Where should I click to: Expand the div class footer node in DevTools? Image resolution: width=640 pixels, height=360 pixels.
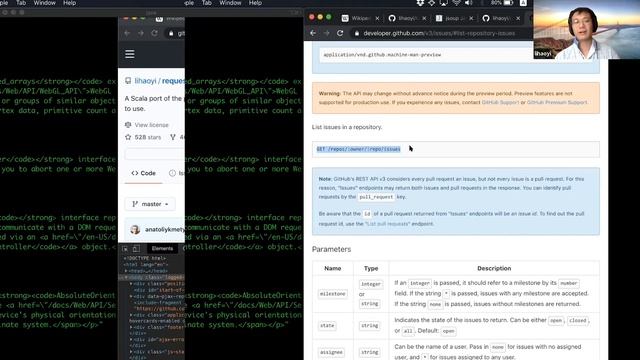(x=131, y=327)
